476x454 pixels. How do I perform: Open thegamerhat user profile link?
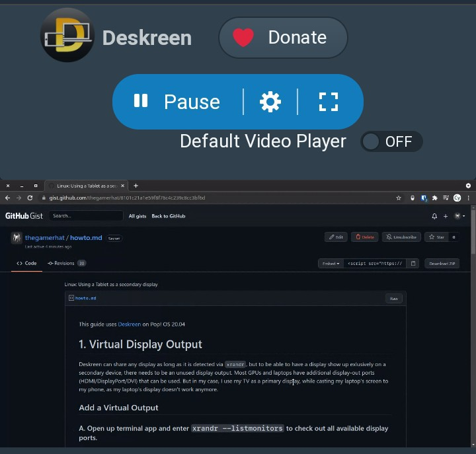click(45, 238)
